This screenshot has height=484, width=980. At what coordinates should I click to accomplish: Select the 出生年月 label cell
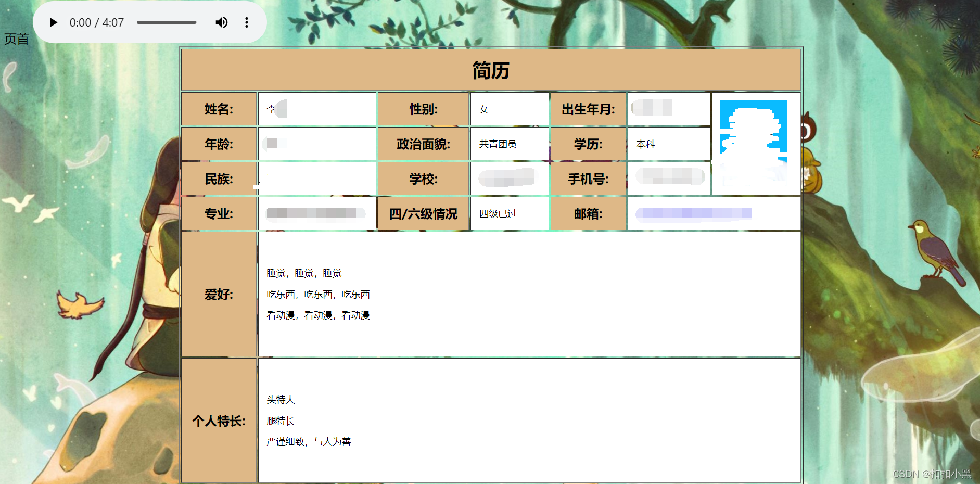(x=588, y=109)
